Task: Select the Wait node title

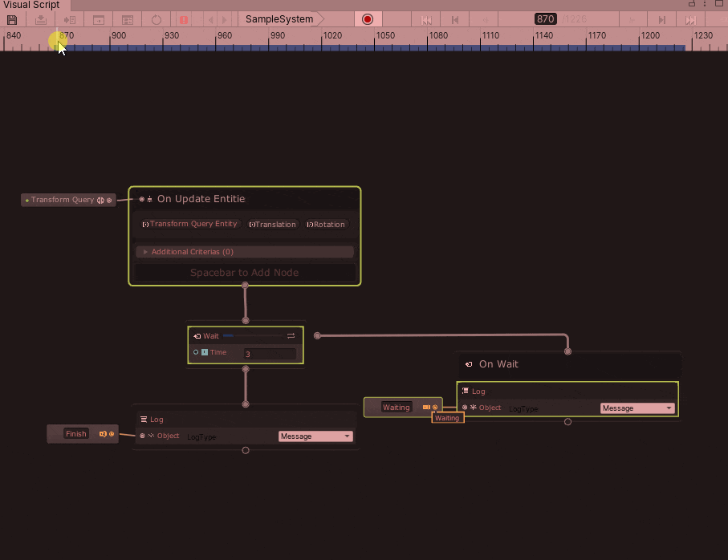Action: 211,336
